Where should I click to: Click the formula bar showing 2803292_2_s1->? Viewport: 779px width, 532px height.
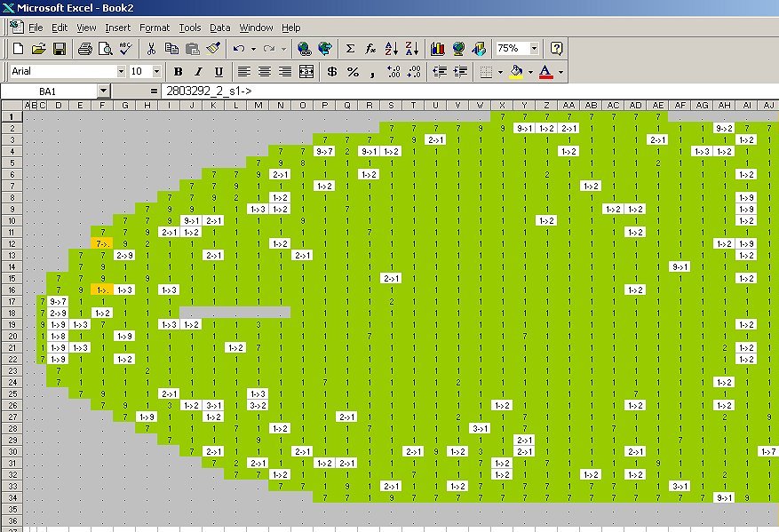(469, 91)
